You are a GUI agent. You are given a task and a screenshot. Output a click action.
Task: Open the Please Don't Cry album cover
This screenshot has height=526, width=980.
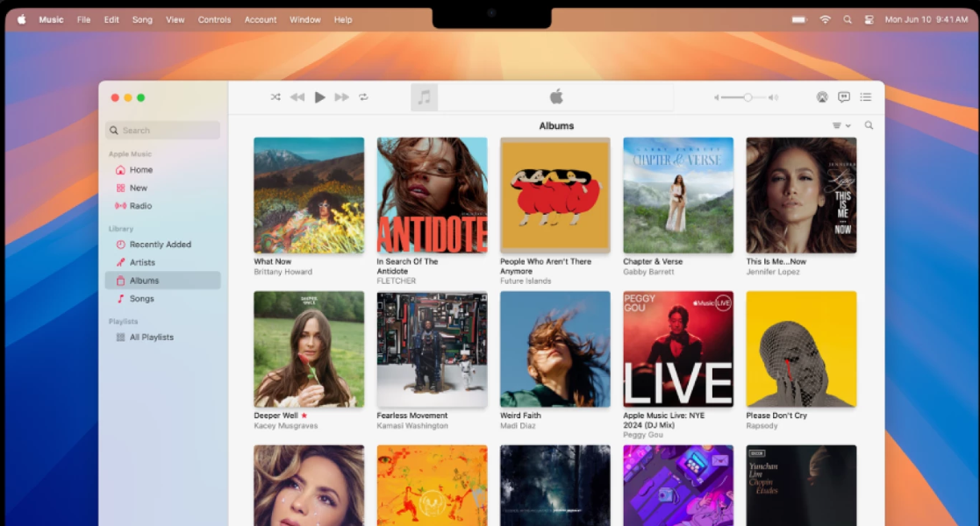click(x=801, y=349)
